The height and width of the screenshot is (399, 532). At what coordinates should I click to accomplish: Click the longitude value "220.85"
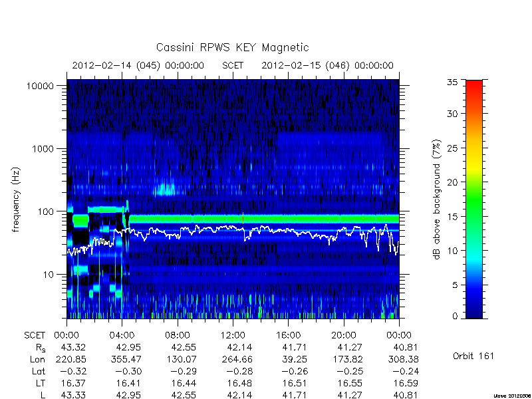point(70,359)
